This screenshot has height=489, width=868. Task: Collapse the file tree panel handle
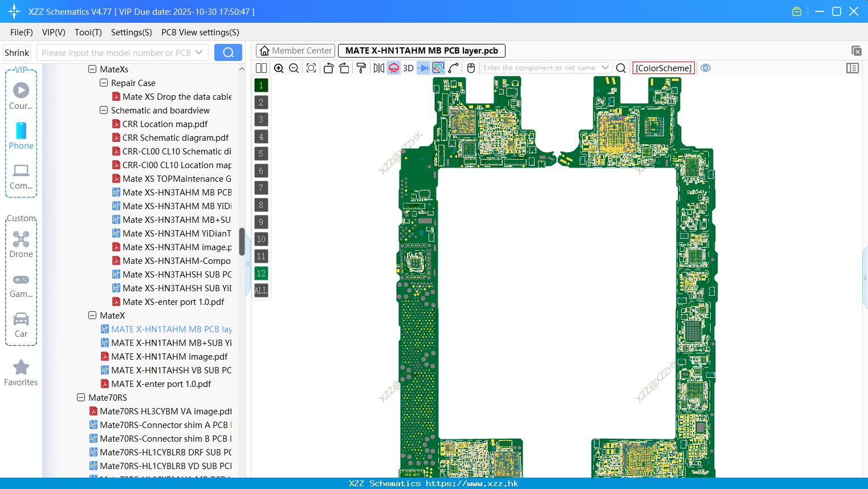click(x=248, y=264)
